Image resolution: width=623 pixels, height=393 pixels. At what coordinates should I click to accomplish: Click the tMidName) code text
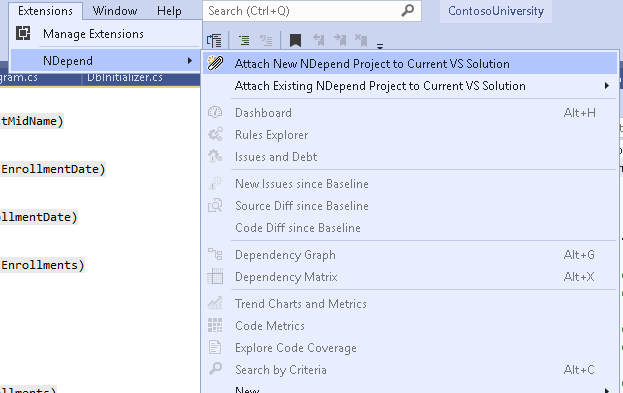click(32, 121)
